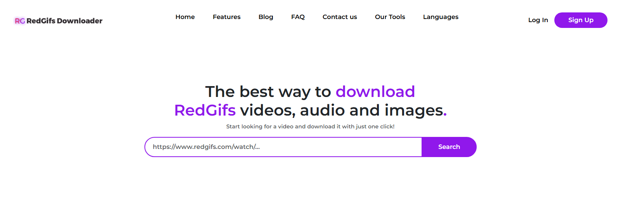Click the "https://www.redgifs.com/watch/..." placeholder text
This screenshot has height=204, width=644.
[x=206, y=147]
